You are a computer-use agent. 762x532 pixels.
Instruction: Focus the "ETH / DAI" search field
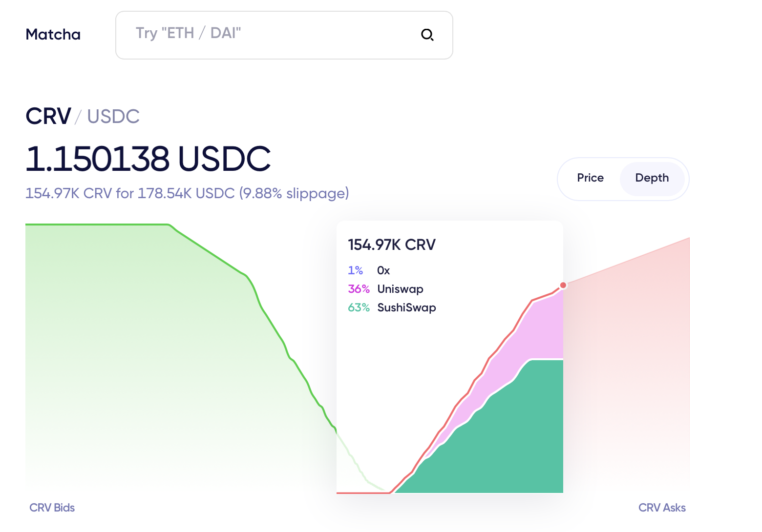(274, 35)
